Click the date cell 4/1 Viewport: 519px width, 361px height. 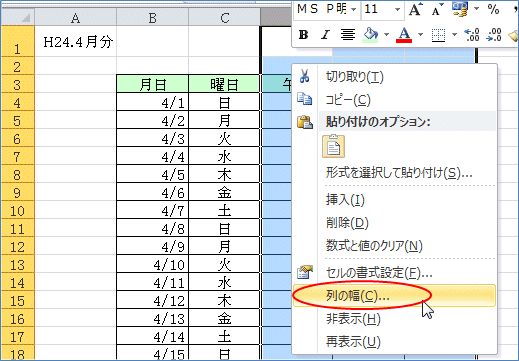tap(153, 102)
